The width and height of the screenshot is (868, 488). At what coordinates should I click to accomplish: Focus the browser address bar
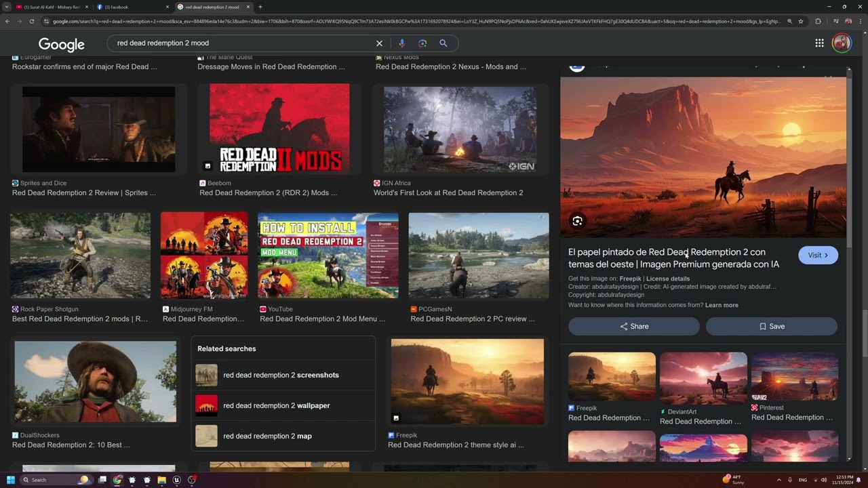click(414, 21)
